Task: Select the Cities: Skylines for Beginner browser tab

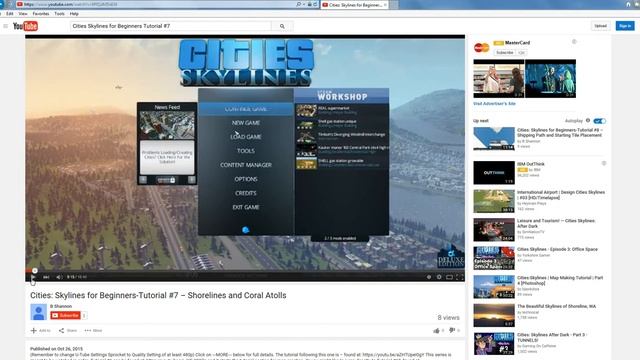Action: 354,5
